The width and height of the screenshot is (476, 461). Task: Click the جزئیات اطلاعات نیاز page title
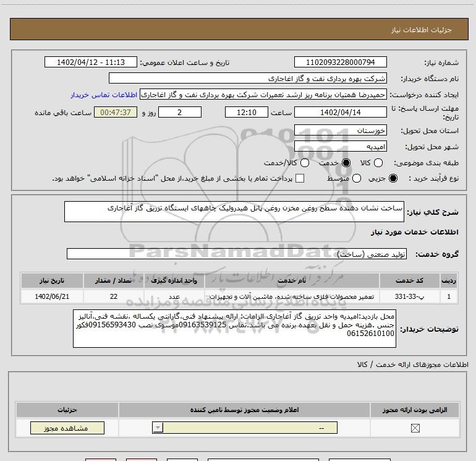pyautogui.click(x=422, y=30)
